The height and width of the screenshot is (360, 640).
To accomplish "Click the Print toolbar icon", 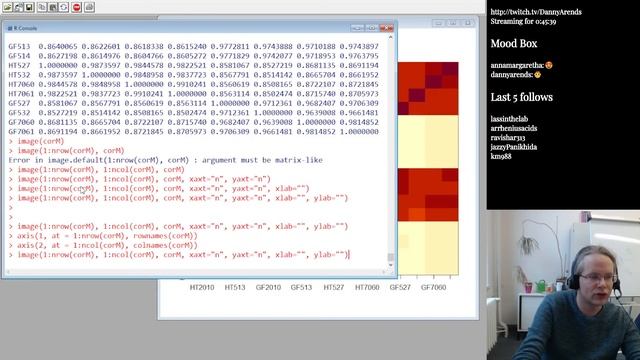I will 89,7.
